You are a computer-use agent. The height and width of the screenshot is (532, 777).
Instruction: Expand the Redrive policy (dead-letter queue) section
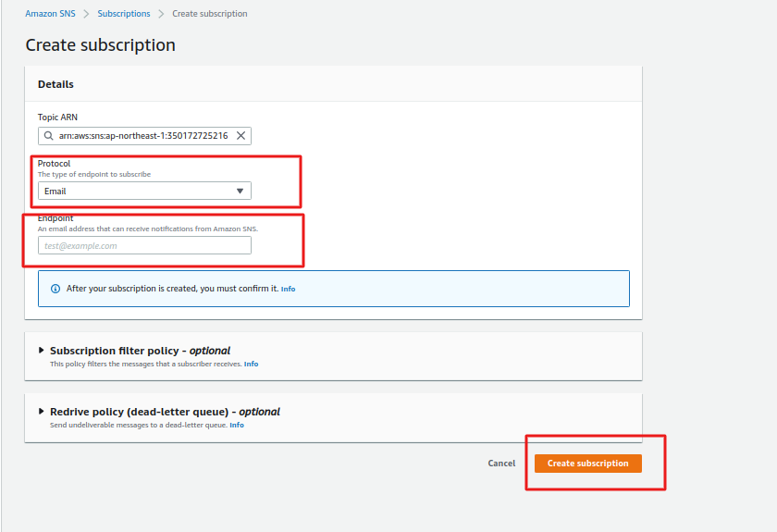41,412
